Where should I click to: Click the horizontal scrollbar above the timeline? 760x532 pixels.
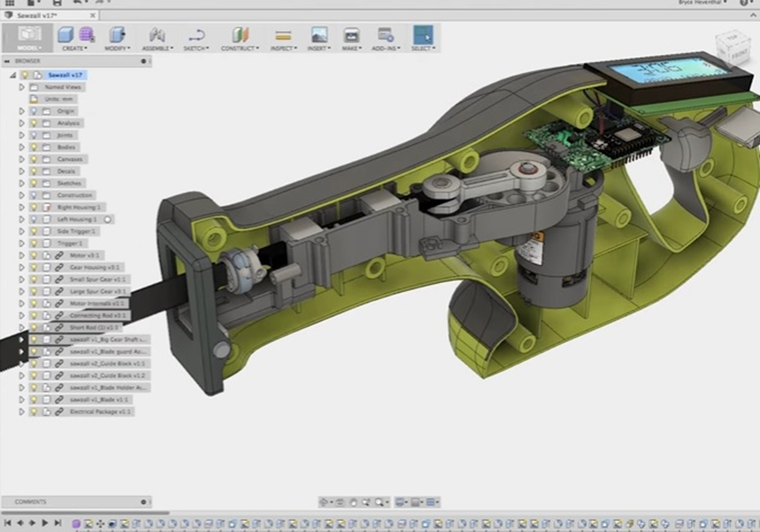point(85,513)
